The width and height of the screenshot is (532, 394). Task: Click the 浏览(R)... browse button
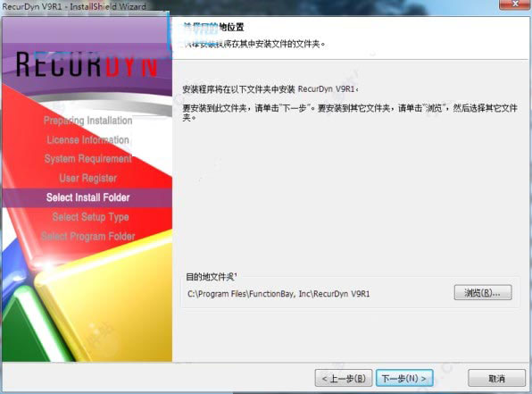coord(483,292)
